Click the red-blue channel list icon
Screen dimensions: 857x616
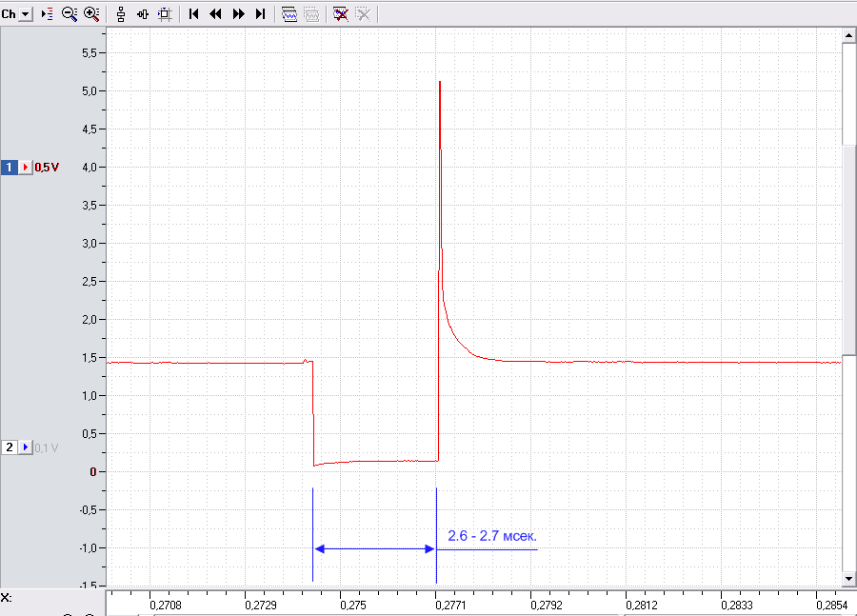[x=47, y=14]
